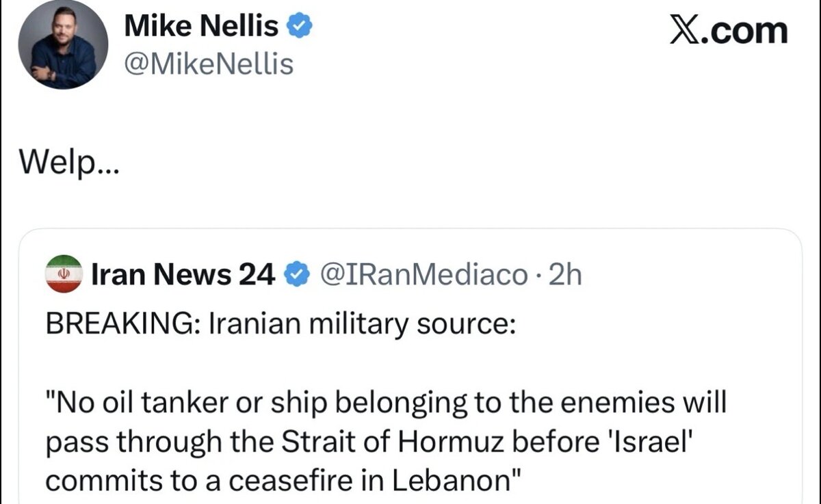Click the Iran flag avatar icon
Viewport: 821px width, 504px height.
[x=64, y=274]
